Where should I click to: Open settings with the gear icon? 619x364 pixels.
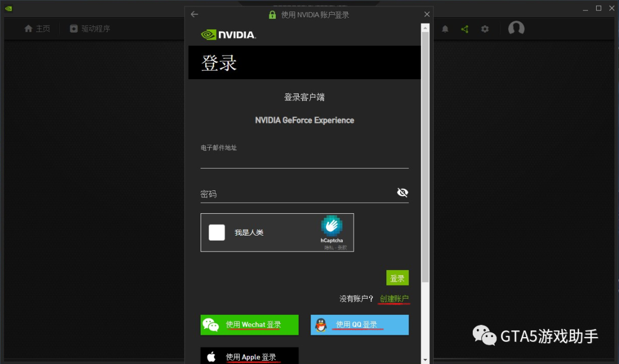pos(485,29)
